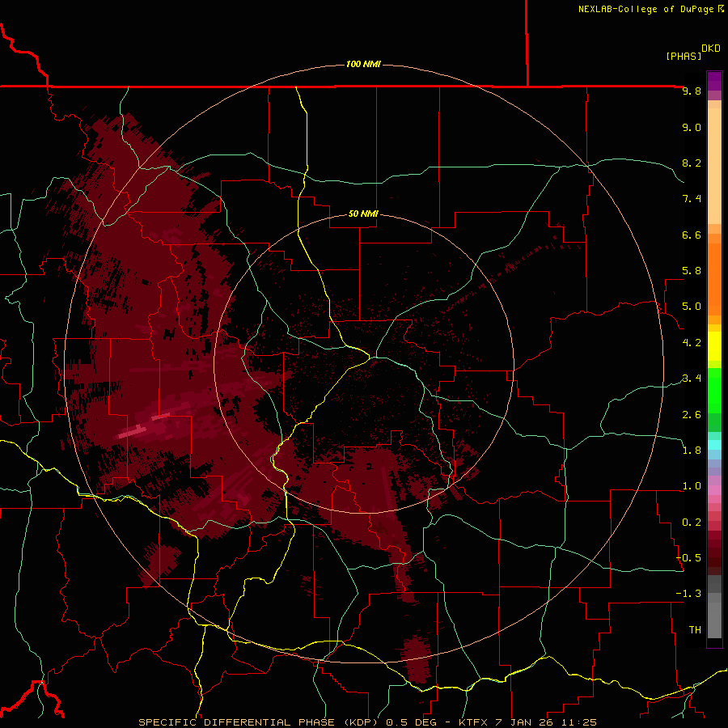Click the 2.6 scale value
728x728 pixels.
coord(692,415)
